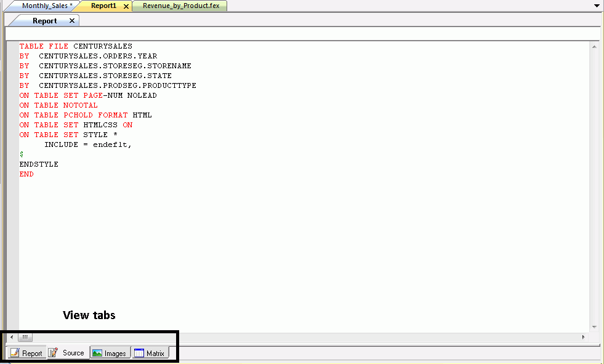Click the ON TABLE NOTOTAL line

tap(58, 105)
